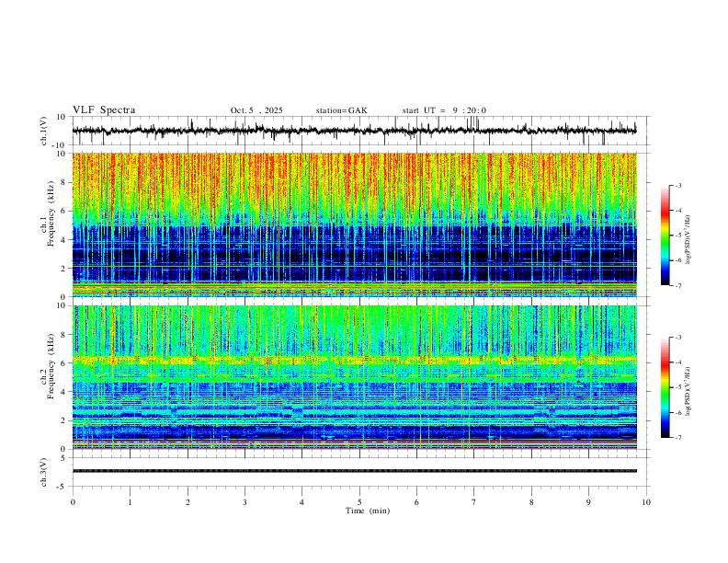This screenshot has width=728, height=563.
Task: Click the 'VLF Spectra' title text
Action: click(104, 110)
